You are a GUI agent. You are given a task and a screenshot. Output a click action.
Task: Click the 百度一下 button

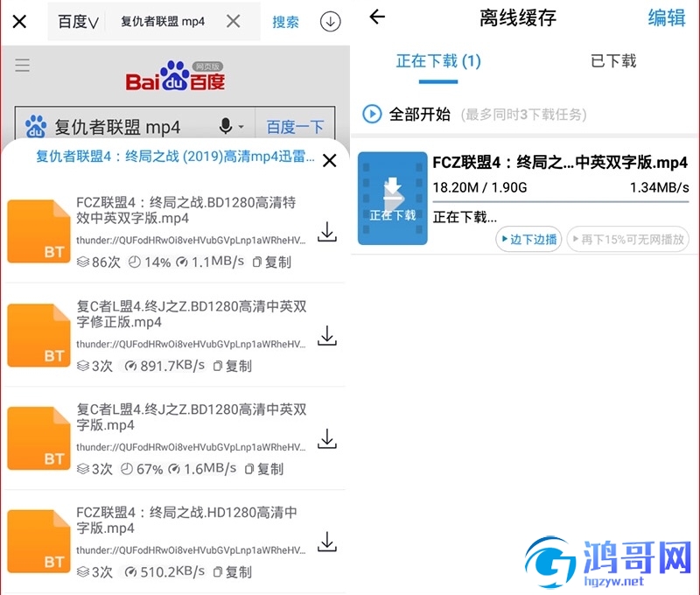point(295,127)
